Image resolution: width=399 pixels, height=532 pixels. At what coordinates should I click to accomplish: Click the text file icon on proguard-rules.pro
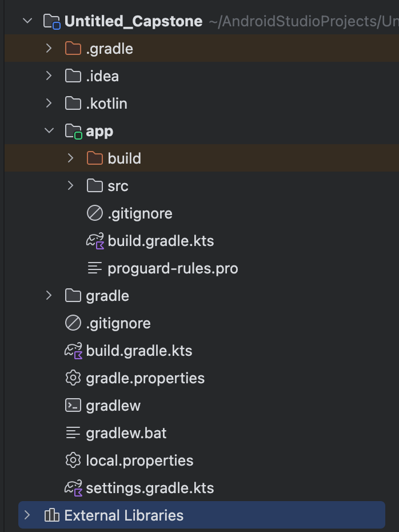coord(95,268)
